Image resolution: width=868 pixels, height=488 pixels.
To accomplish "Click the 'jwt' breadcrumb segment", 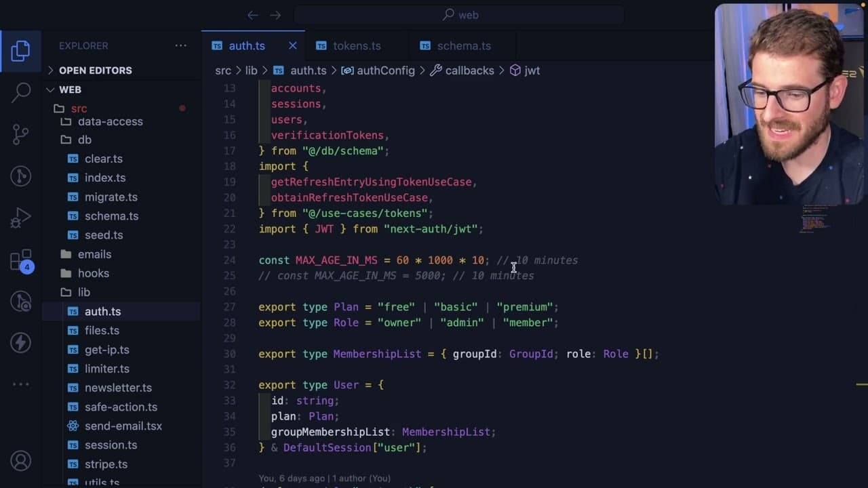I will tap(525, 70).
